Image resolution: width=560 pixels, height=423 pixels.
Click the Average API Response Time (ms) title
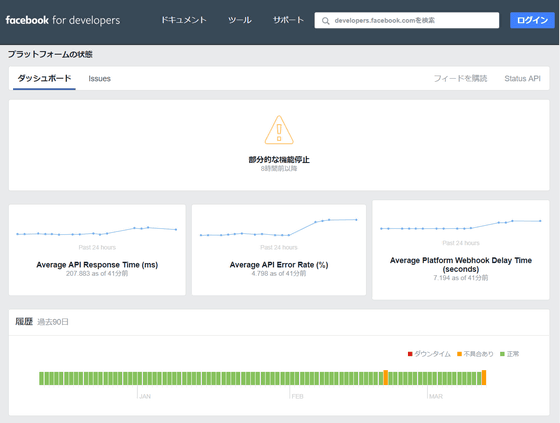tap(97, 265)
